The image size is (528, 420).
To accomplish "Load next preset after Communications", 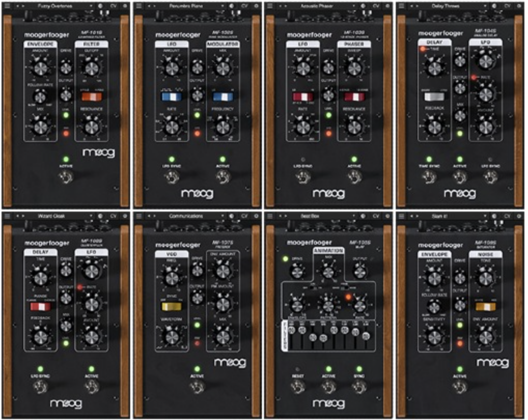I will [x=154, y=216].
